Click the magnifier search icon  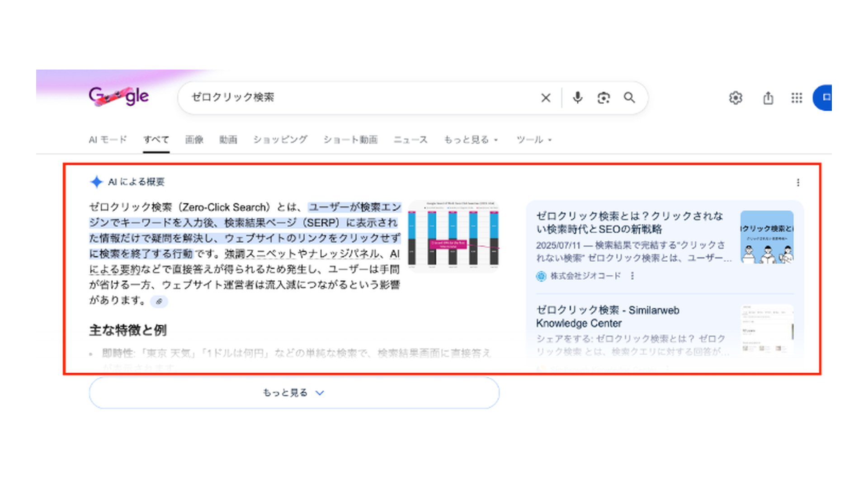(x=629, y=98)
